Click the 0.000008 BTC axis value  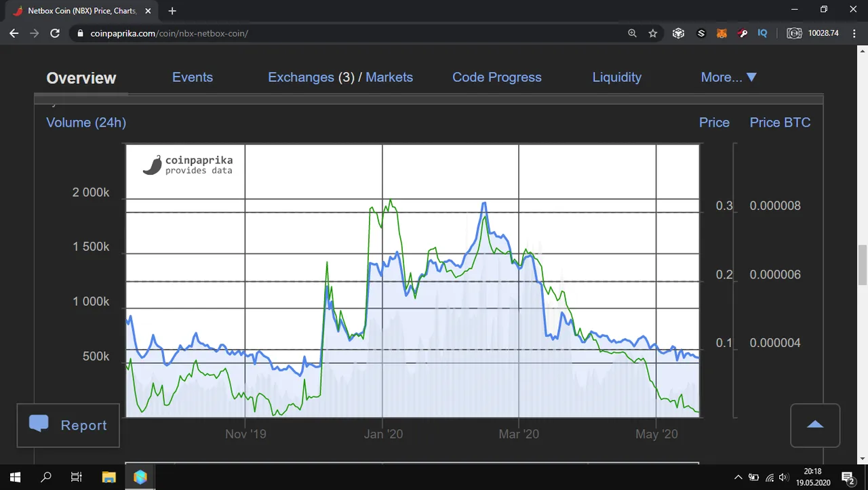[775, 206]
